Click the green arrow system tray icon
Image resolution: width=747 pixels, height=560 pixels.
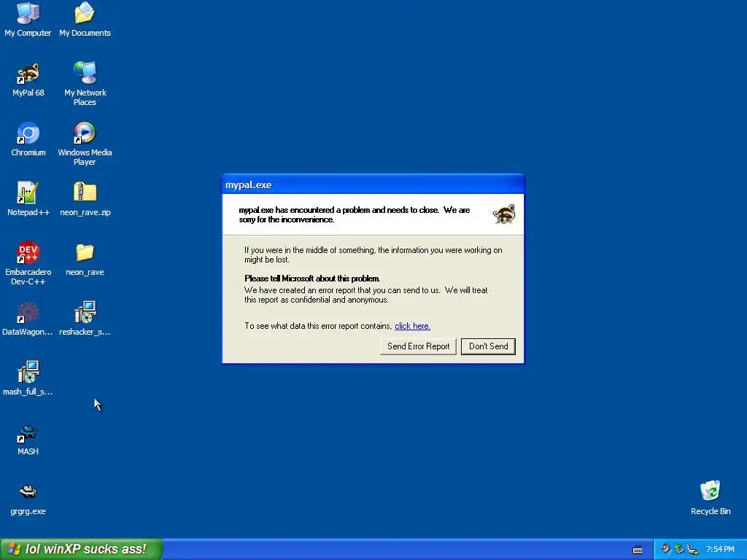(x=679, y=549)
